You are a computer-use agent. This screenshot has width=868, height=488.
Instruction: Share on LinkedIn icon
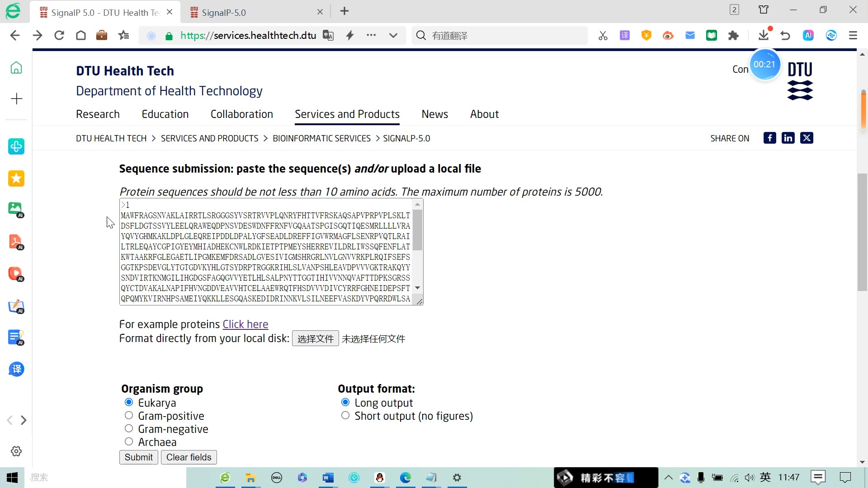click(788, 138)
